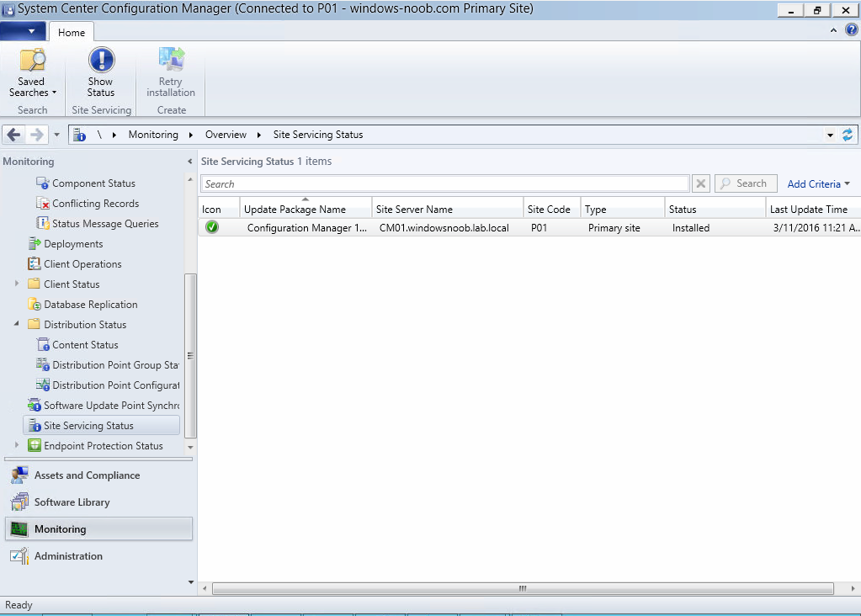This screenshot has width=861, height=616.
Task: Open the address bar path dropdown
Action: [830, 135]
